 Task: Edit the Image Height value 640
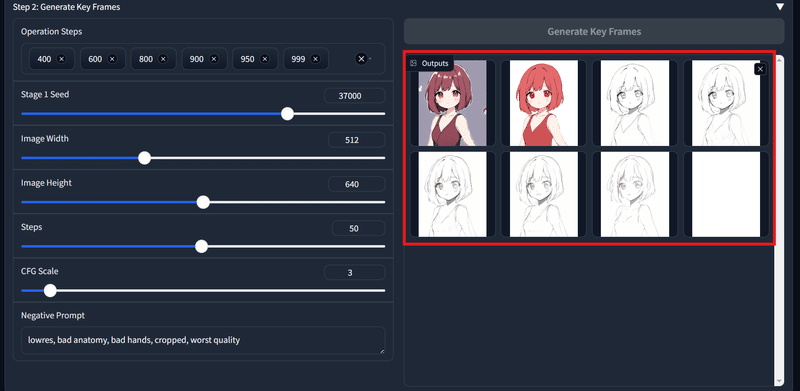356,184
